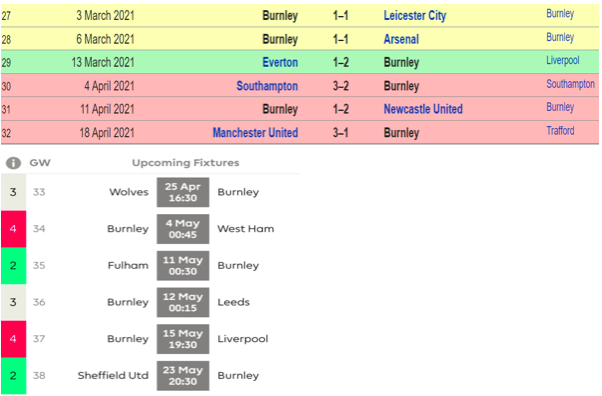Open the Southampton venue link in row 30
This screenshot has width=602, height=396.
coord(571,84)
